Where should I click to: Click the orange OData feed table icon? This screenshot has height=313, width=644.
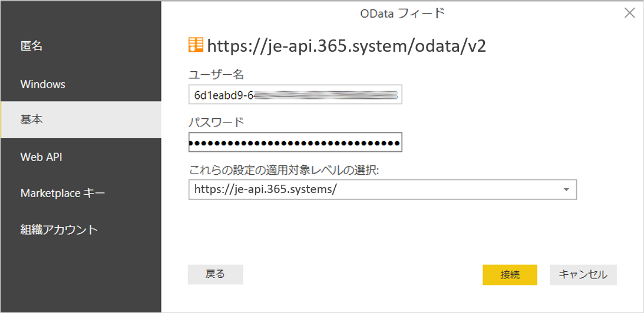click(x=196, y=45)
